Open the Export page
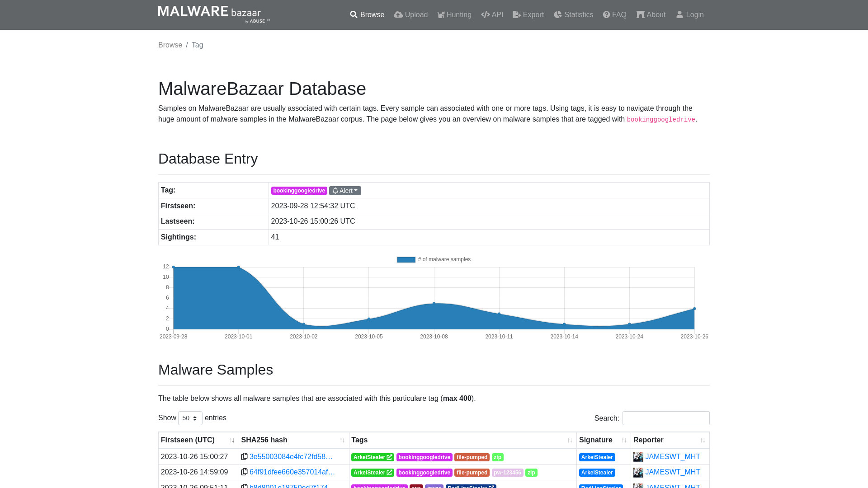The height and width of the screenshot is (488, 868). coord(528,15)
